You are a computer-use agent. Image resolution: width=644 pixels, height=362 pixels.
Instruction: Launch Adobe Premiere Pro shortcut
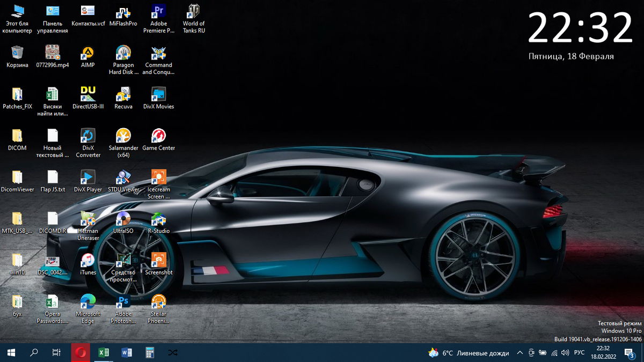(158, 19)
